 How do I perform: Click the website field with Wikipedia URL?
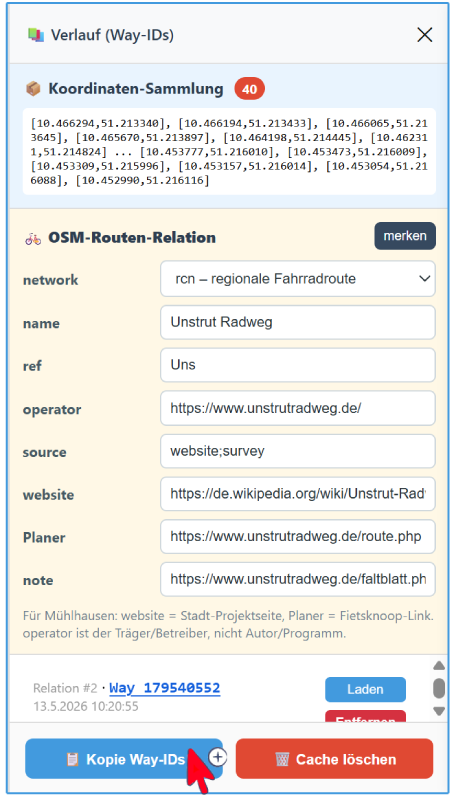[x=298, y=494]
